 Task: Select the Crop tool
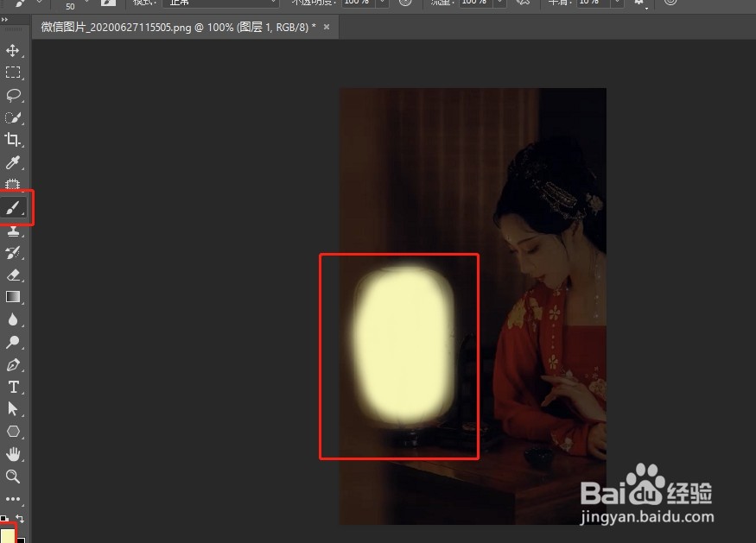pyautogui.click(x=13, y=140)
